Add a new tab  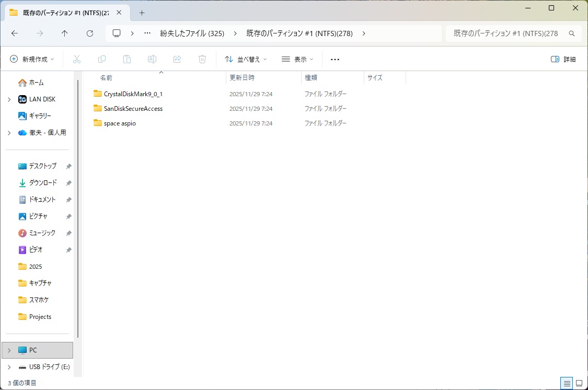[142, 13]
